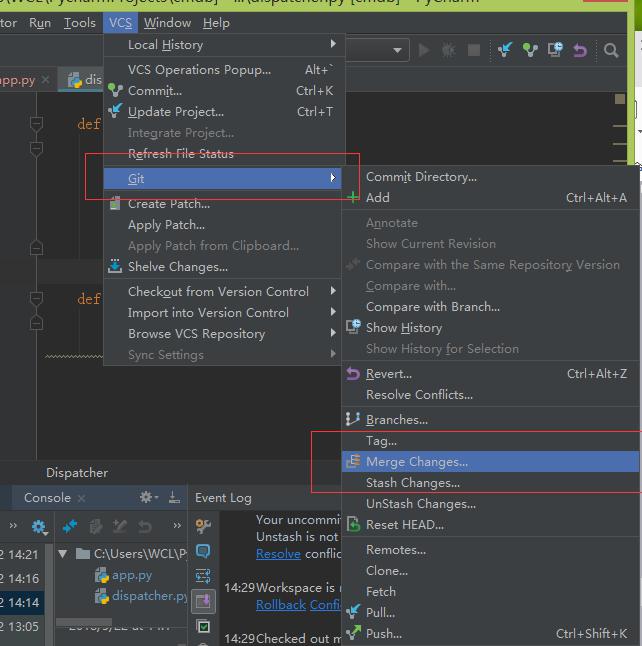Click Add in Git submenu
The image size is (642, 646).
pyautogui.click(x=490, y=198)
